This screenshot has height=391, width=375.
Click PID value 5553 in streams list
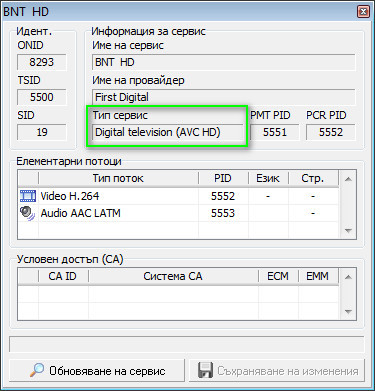(x=223, y=213)
